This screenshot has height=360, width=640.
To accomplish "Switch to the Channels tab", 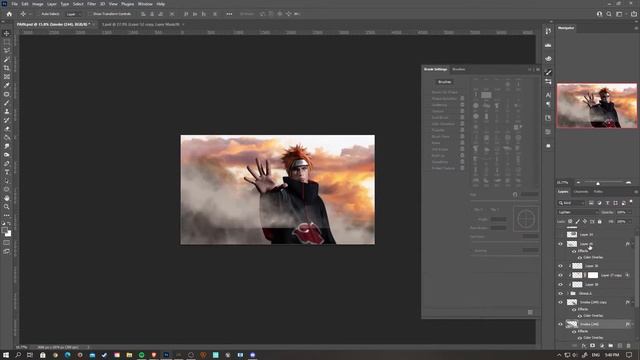I will click(580, 191).
